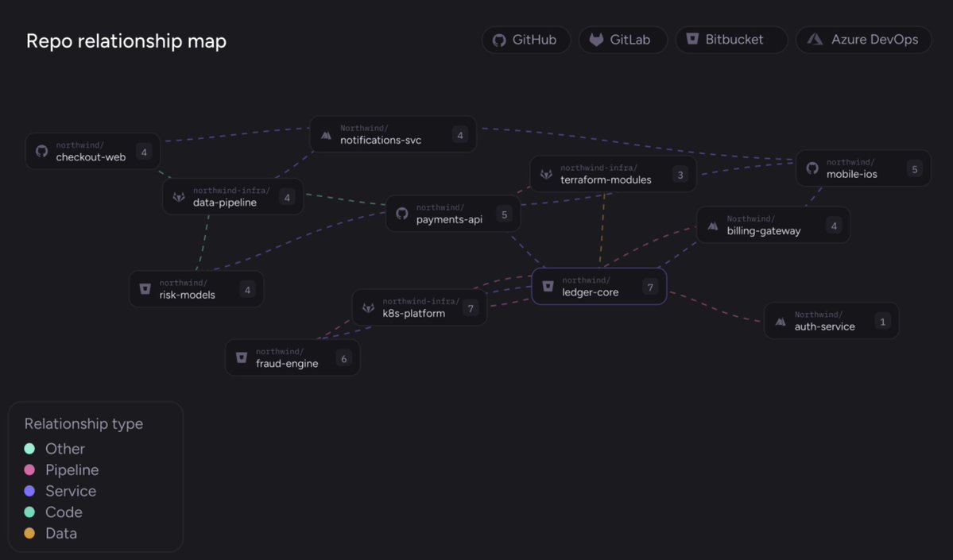Click the Azure icon on notifications-svc node
Viewport: 953px width, 560px height.
point(327,135)
